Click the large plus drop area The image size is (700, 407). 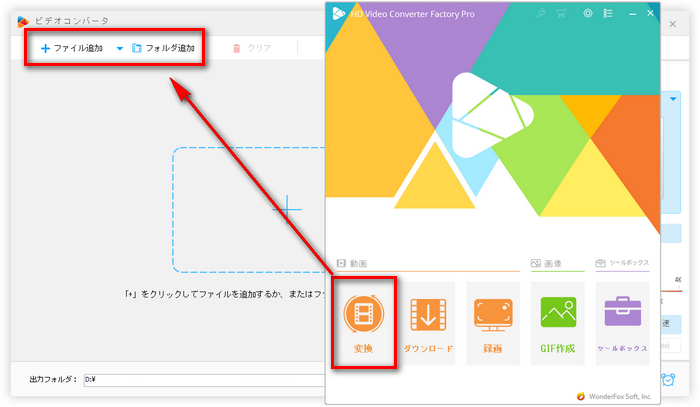(287, 208)
